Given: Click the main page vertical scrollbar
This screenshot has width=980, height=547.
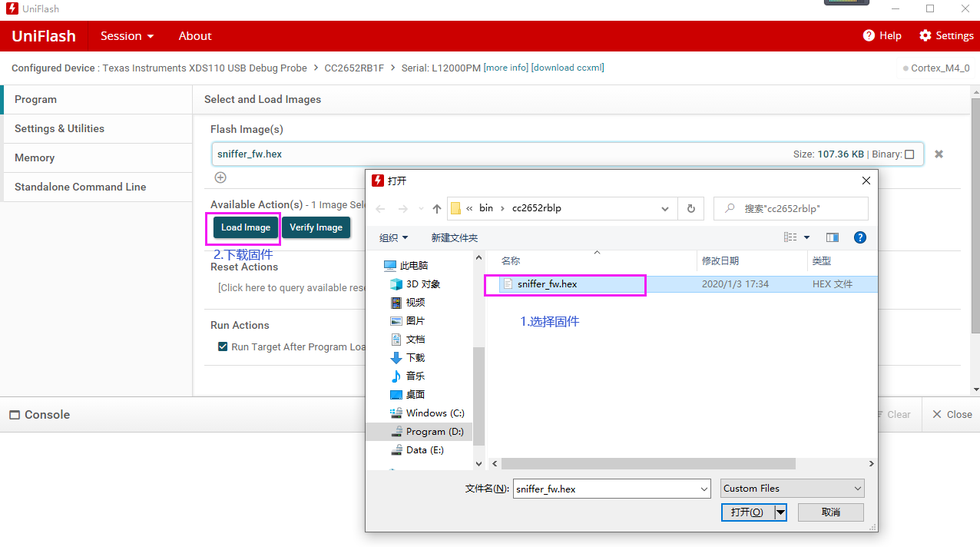Looking at the screenshot, I should [975, 215].
